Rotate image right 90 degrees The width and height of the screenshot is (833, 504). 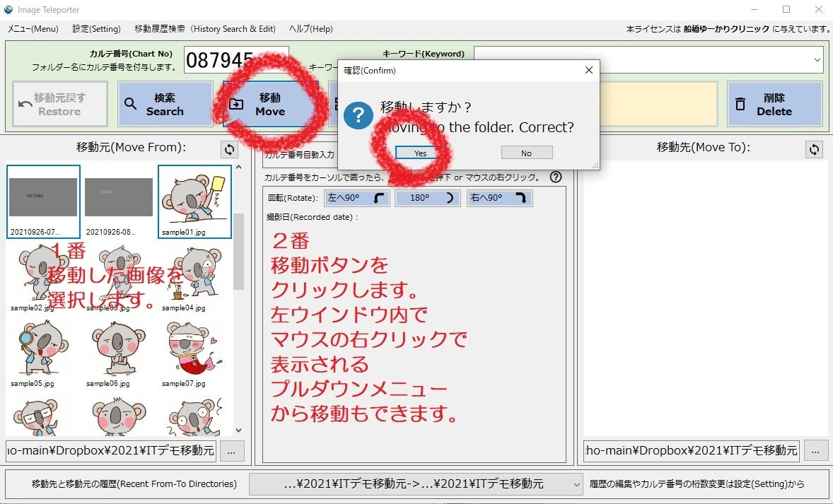499,198
